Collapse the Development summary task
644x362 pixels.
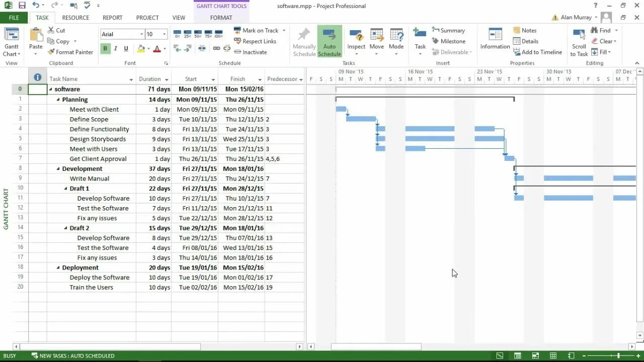tap(58, 168)
